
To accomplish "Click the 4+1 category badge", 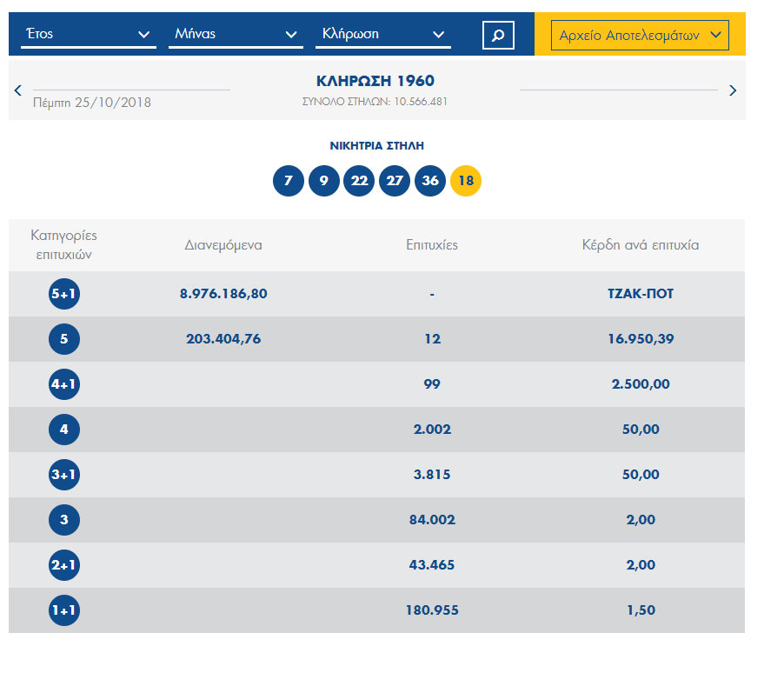I will pyautogui.click(x=64, y=384).
